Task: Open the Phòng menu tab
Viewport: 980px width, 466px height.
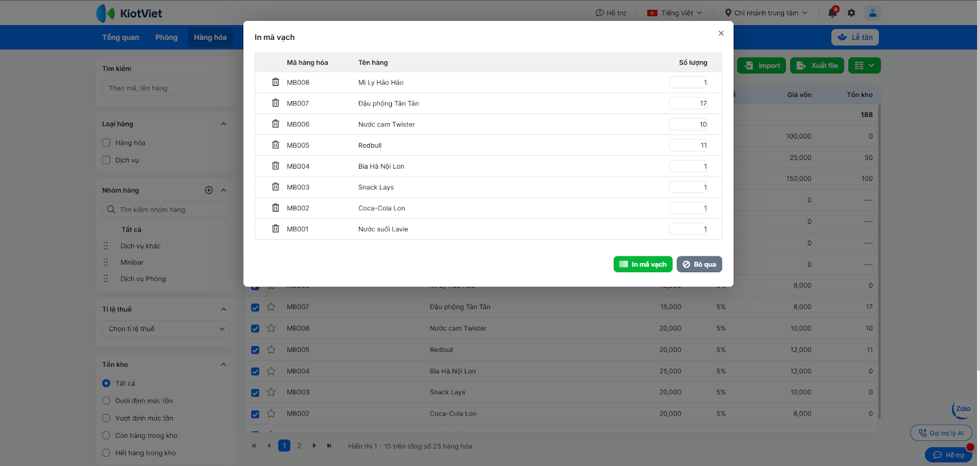Action: tap(167, 37)
